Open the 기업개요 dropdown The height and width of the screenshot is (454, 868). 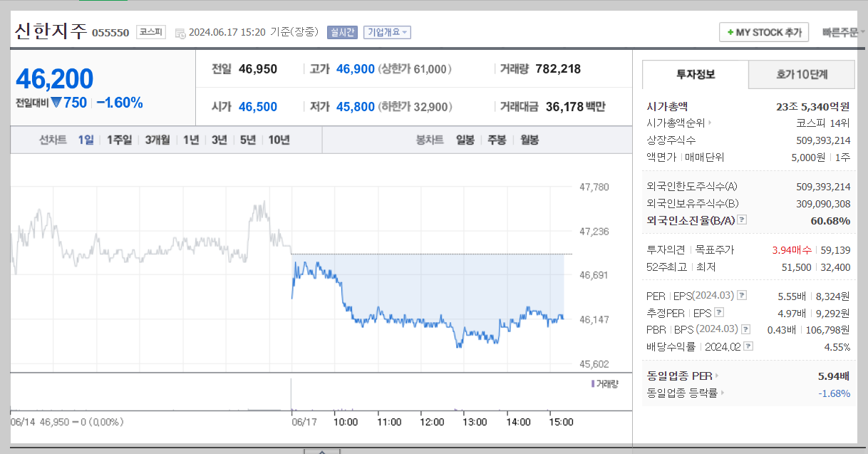pos(387,32)
